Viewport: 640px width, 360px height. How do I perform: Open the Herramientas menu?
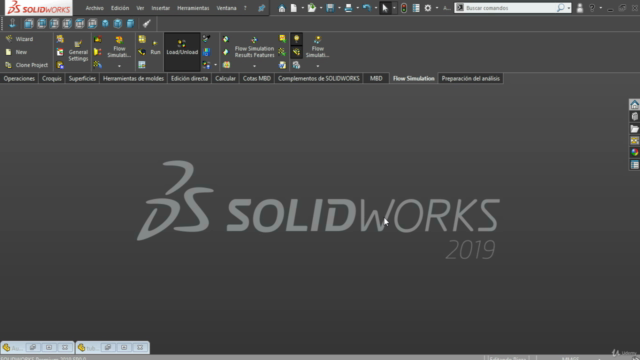193,8
